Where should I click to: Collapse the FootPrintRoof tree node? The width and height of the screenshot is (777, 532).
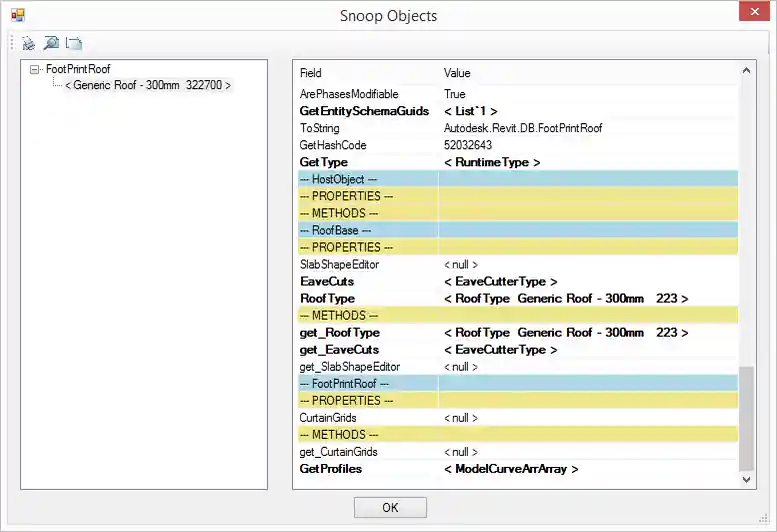pyautogui.click(x=35, y=70)
